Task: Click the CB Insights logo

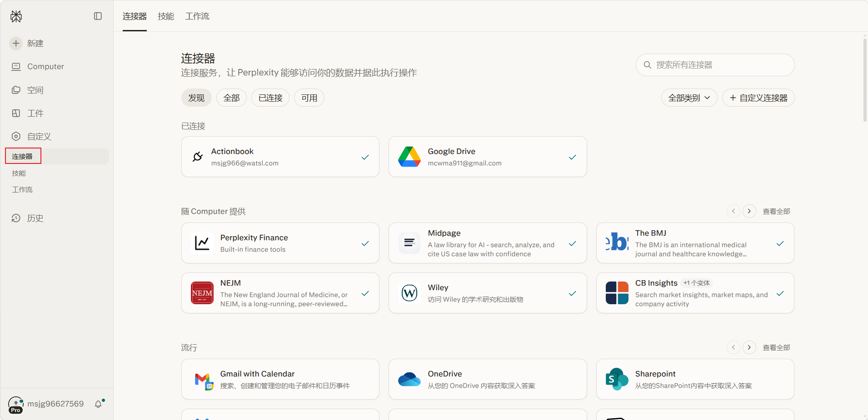Action: pos(617,293)
